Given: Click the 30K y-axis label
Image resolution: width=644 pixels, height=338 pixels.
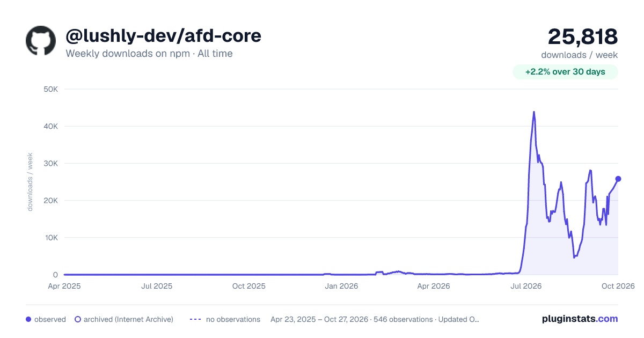Looking at the screenshot, I should (x=50, y=163).
